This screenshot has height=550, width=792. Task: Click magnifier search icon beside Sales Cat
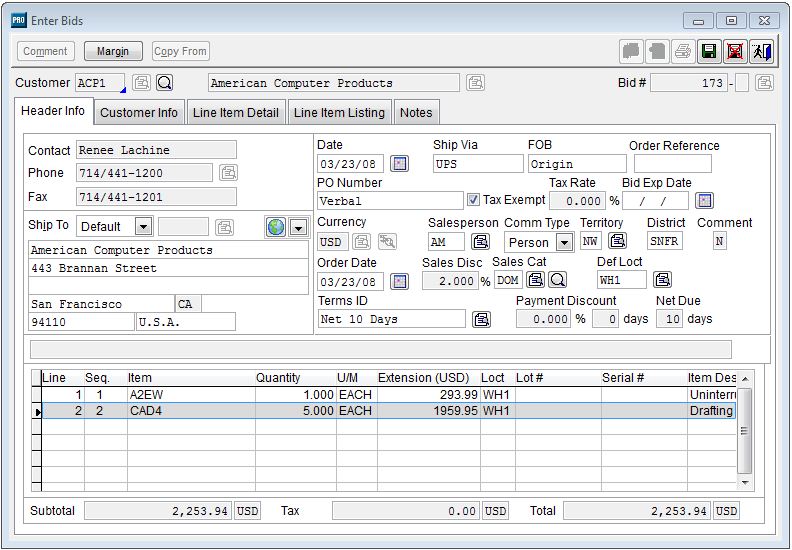coord(558,279)
